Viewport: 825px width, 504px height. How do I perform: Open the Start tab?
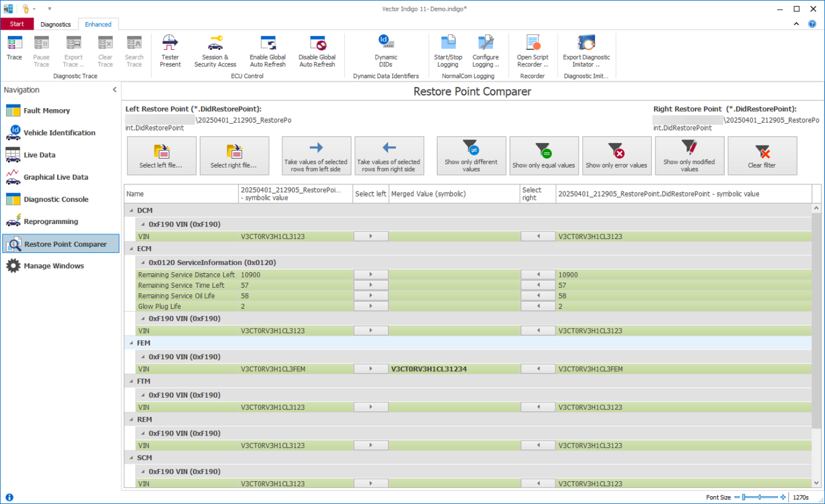click(x=17, y=24)
